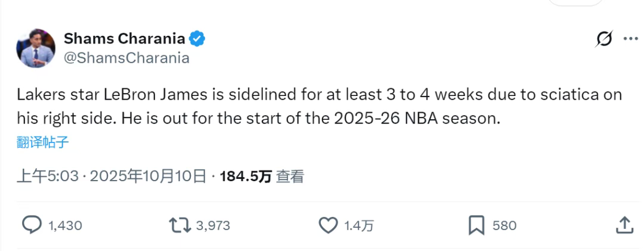The width and height of the screenshot is (644, 251).
Task: Click the @ShamsCharania handle
Action: 126,58
